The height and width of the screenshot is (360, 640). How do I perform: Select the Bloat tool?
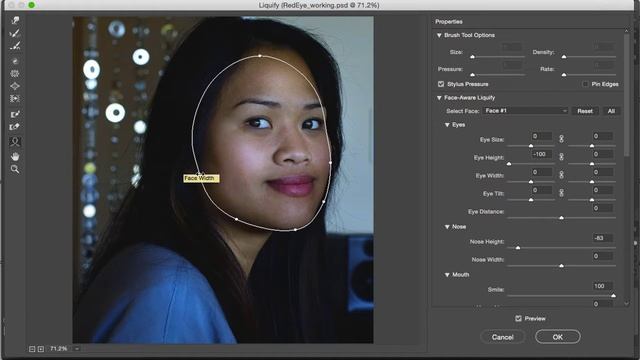click(x=15, y=86)
